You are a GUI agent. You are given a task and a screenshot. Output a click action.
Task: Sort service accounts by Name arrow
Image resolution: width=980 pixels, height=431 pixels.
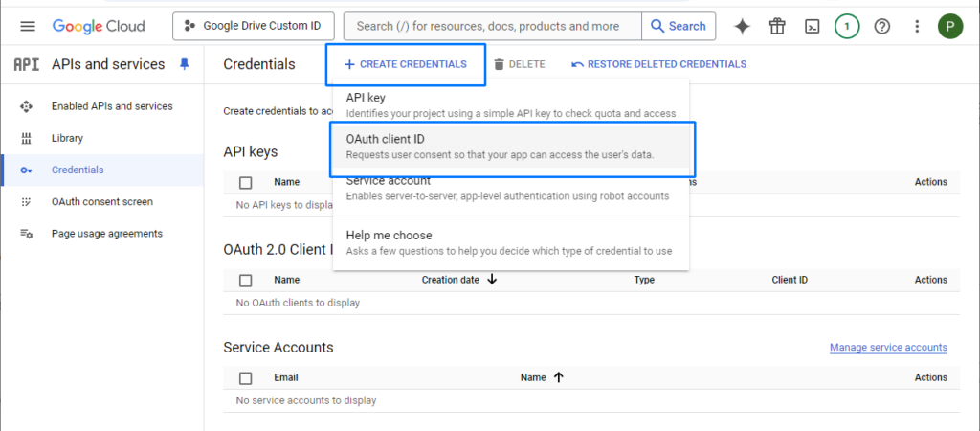click(x=559, y=377)
